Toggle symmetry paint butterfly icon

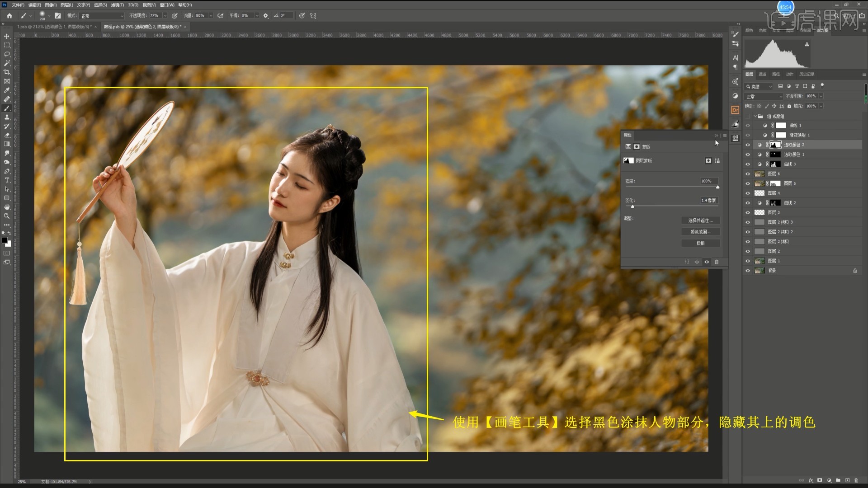[x=313, y=15]
